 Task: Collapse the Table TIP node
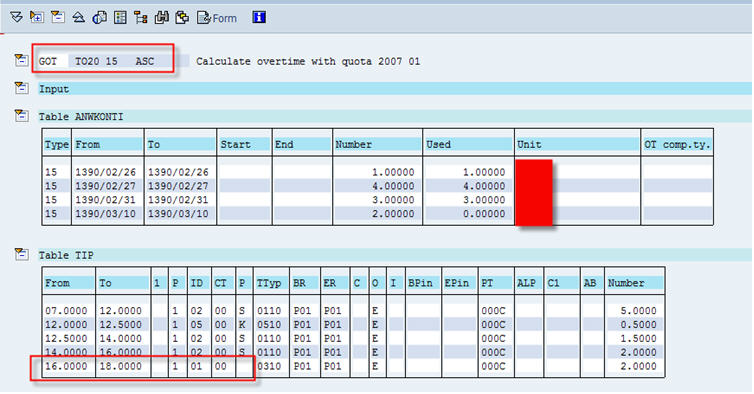[21, 254]
